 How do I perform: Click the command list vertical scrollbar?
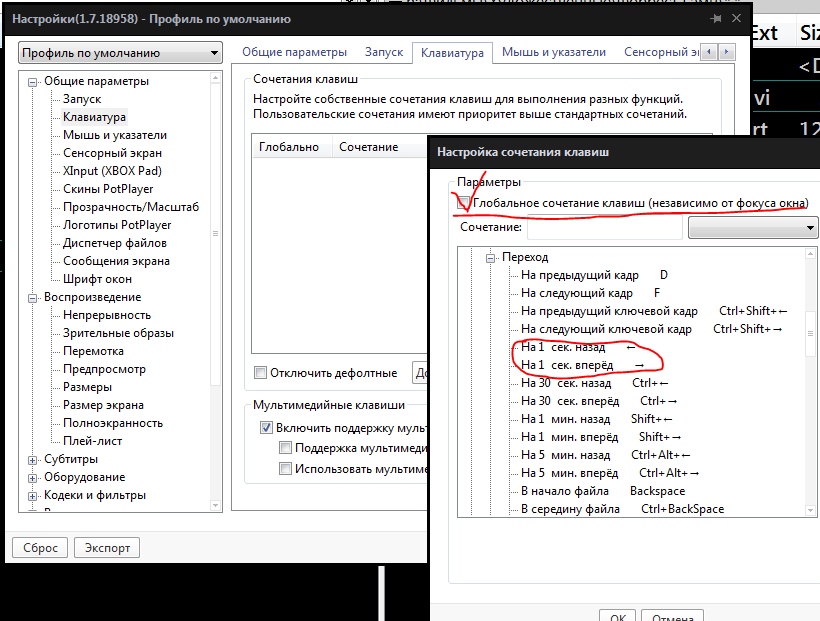pyautogui.click(x=812, y=330)
